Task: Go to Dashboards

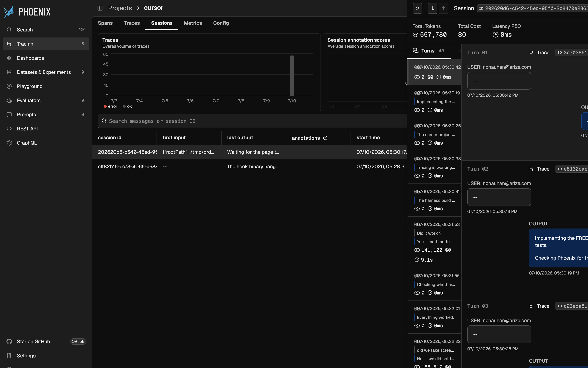Action: (x=46, y=58)
